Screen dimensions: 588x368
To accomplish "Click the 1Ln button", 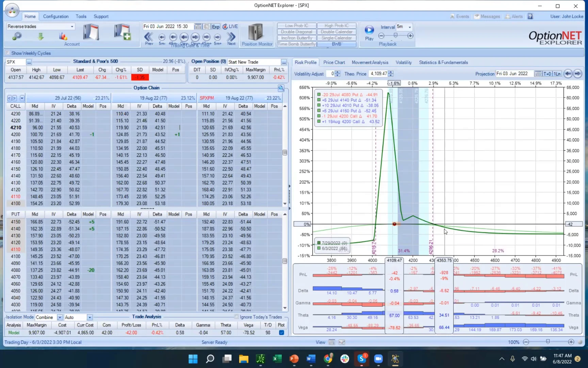I will click(x=557, y=74).
